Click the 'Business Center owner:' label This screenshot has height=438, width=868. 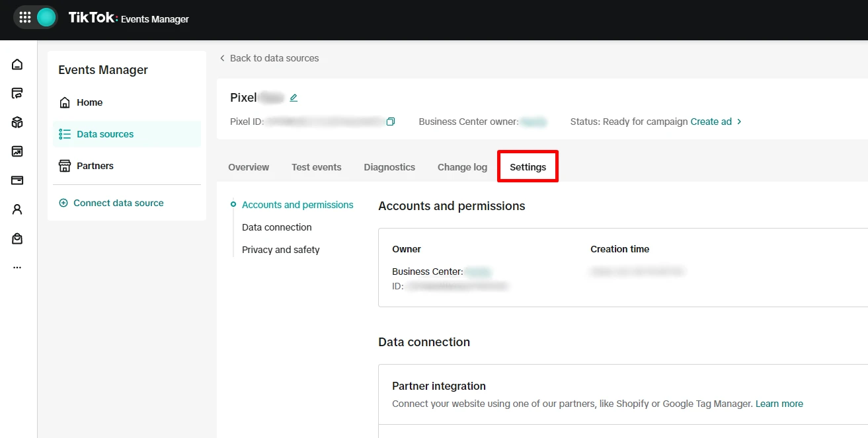[x=469, y=122]
